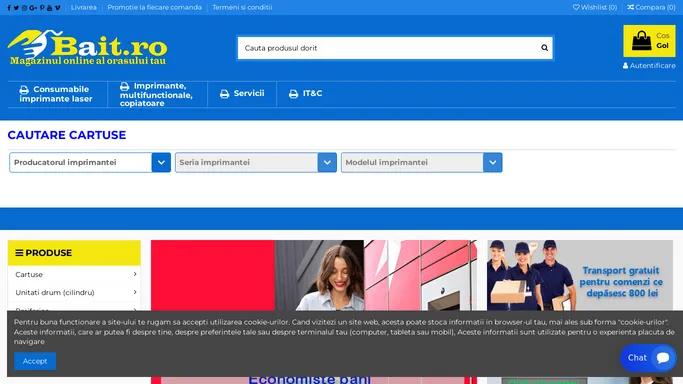Click the PRODUSE sidebar header
The width and height of the screenshot is (683, 384).
pyautogui.click(x=74, y=253)
